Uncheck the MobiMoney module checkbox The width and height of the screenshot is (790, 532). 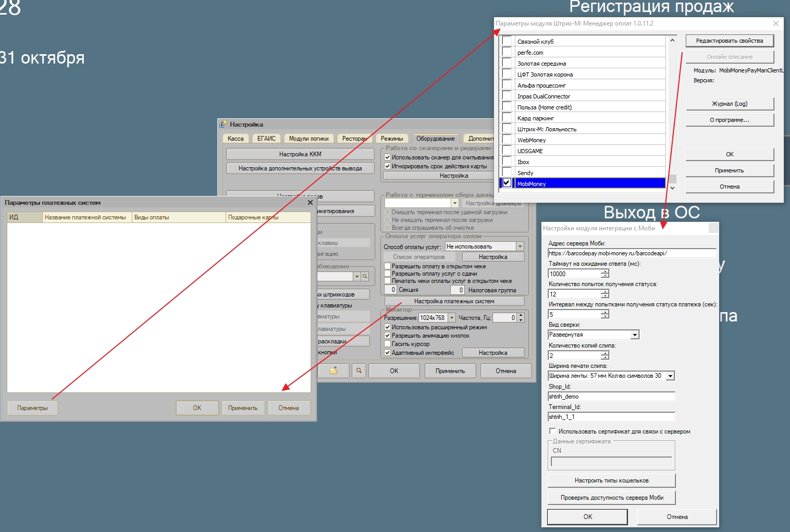pyautogui.click(x=506, y=183)
